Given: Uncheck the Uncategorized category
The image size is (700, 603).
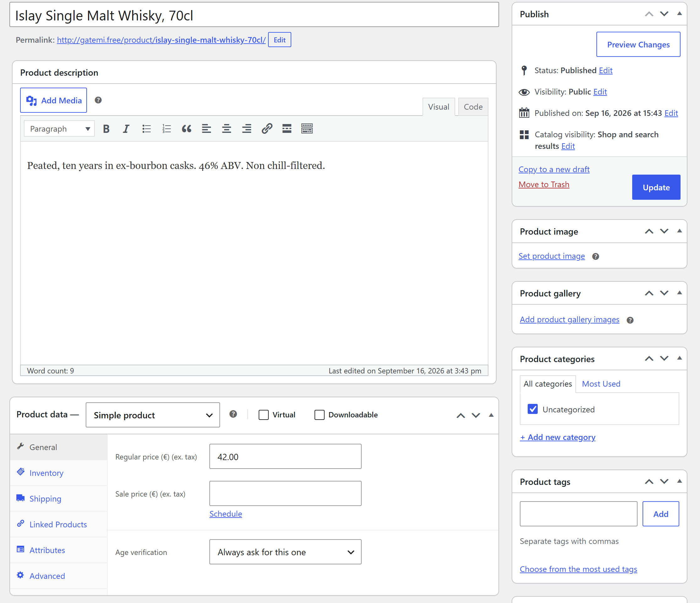Looking at the screenshot, I should tap(533, 409).
